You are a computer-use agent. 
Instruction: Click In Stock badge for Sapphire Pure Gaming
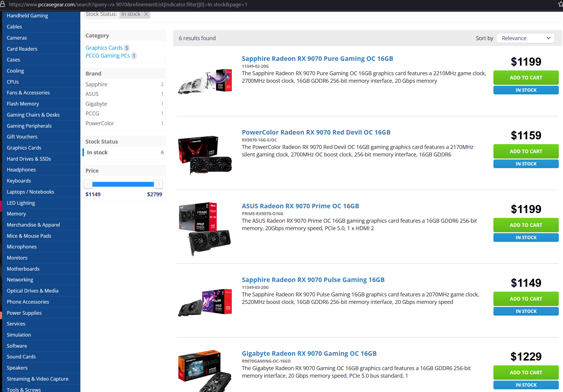526,90
